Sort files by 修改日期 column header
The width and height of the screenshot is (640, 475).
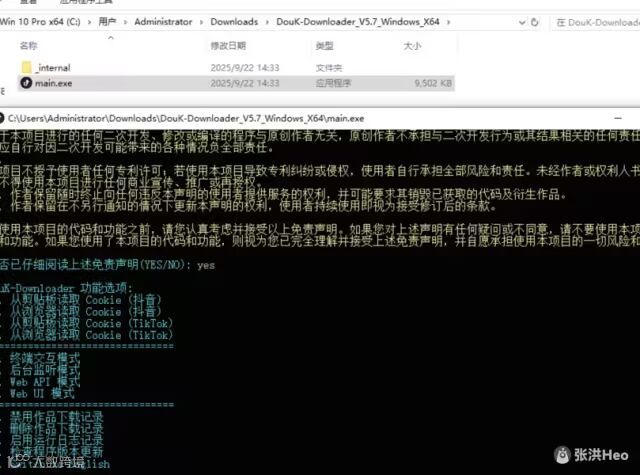(228, 46)
